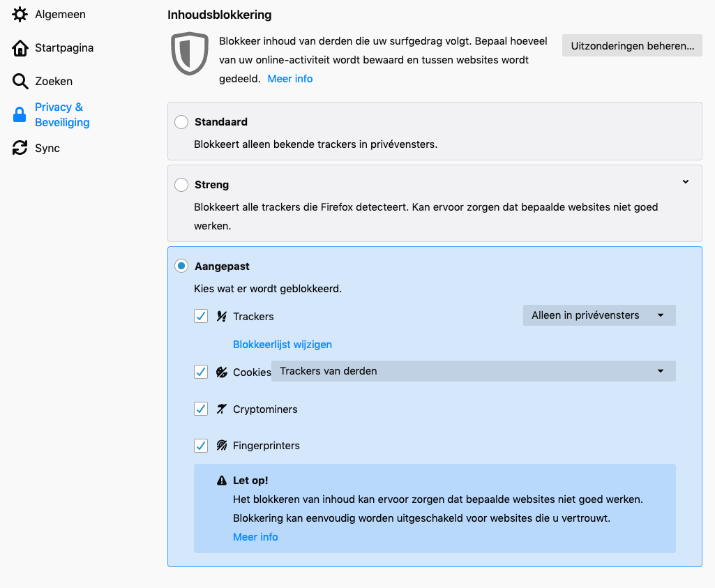715x588 pixels.
Task: Click the gear icon for Algemeen
Action: (20, 14)
